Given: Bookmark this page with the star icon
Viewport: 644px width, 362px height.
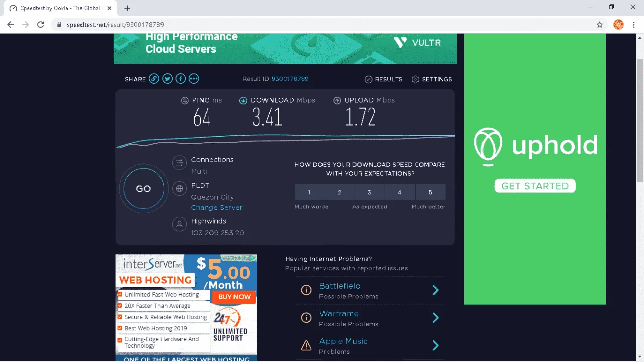Looking at the screenshot, I should point(600,24).
